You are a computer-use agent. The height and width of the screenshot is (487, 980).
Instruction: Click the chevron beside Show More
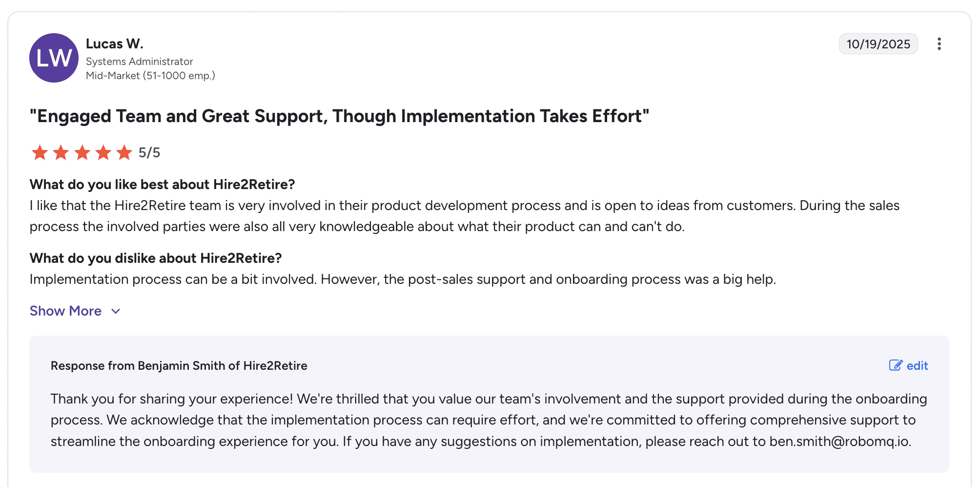point(116,312)
